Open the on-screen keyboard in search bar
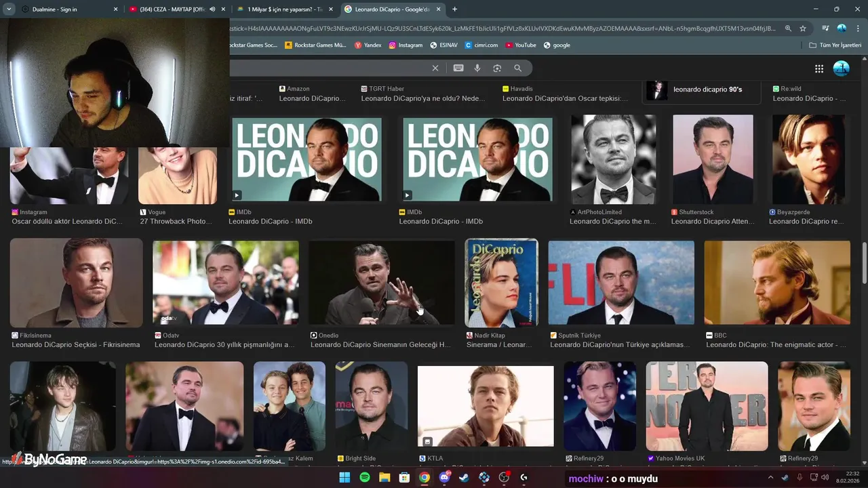 [458, 68]
